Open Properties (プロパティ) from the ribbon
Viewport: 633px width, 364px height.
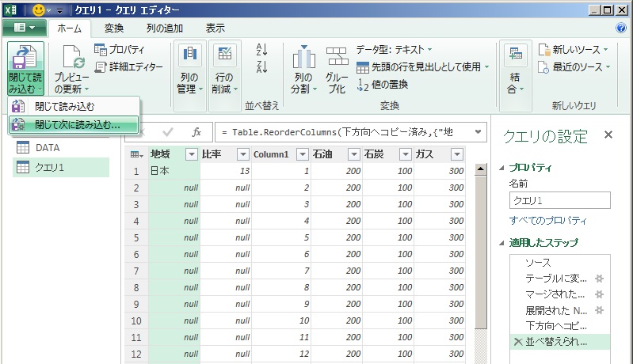pos(119,50)
